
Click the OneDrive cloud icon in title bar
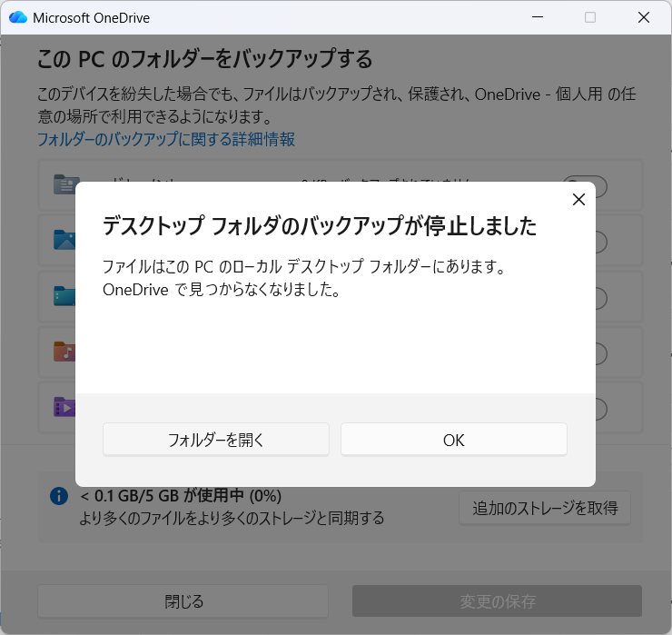[18, 17]
